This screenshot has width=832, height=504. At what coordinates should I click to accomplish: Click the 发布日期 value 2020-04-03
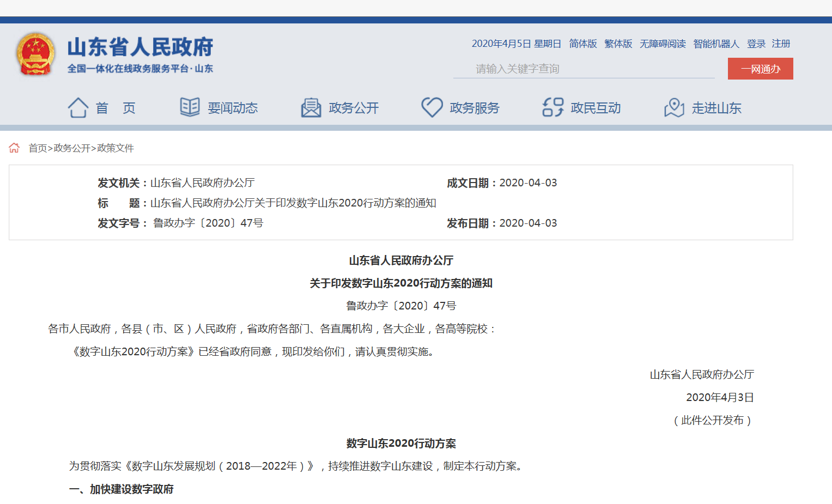tap(529, 223)
